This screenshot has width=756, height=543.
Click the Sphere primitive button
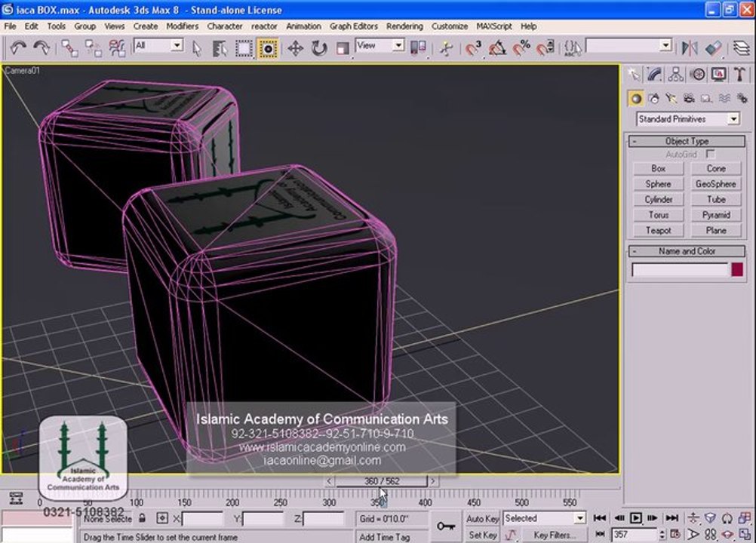pyautogui.click(x=658, y=183)
